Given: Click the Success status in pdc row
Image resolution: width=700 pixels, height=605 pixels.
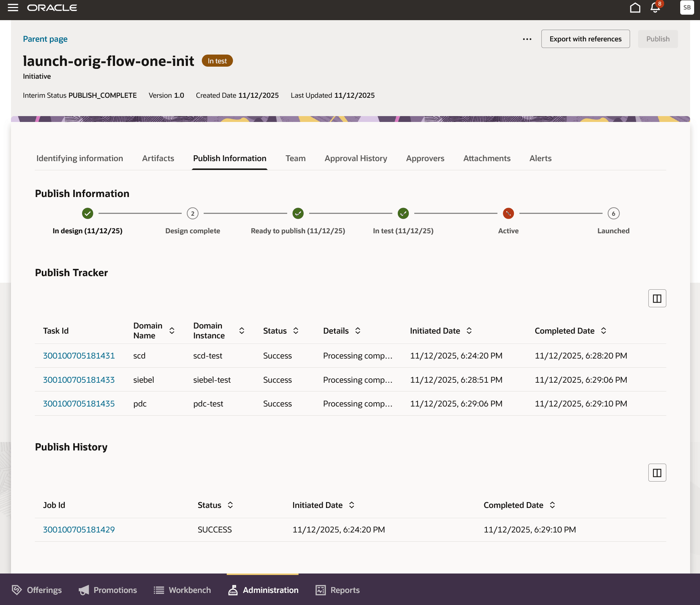Looking at the screenshot, I should (277, 404).
